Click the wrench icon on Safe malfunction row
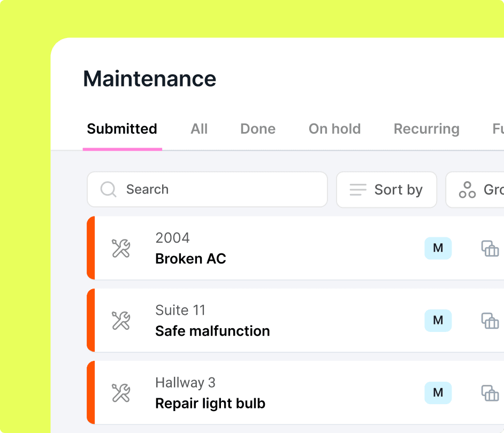 point(121,321)
